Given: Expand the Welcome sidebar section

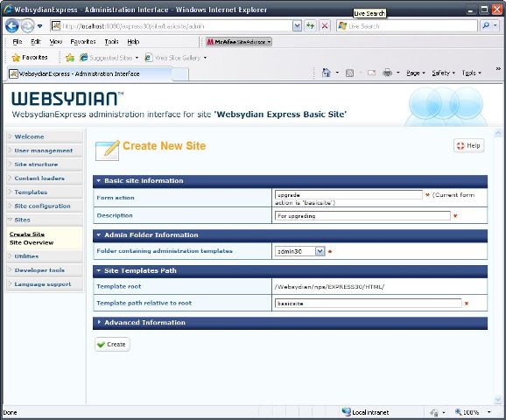Looking at the screenshot, I should [45, 136].
